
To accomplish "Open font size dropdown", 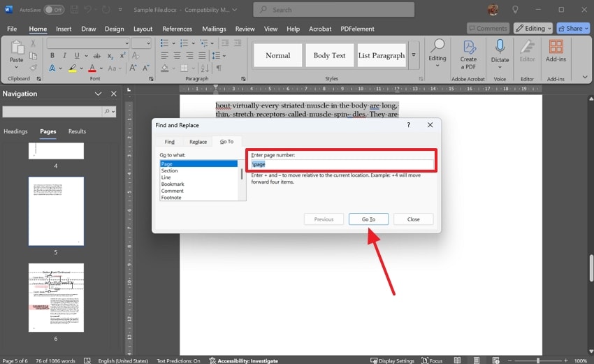I will pyautogui.click(x=148, y=43).
